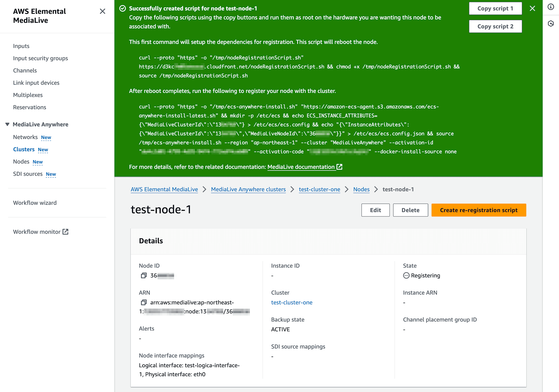This screenshot has height=392, width=559.
Task: Open Reservations in sidebar
Action: [x=30, y=107]
